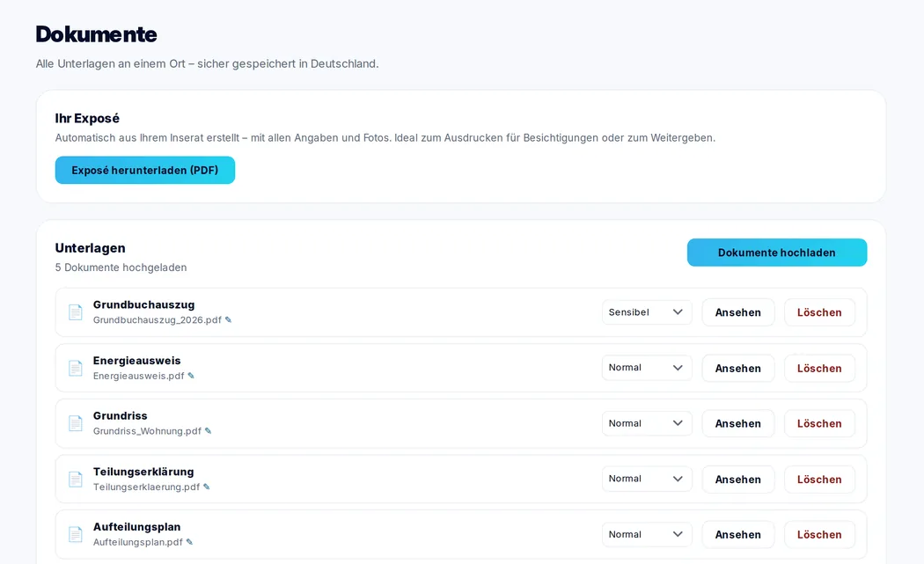Rename Grundriss_Wohnung.pdf via its pencil icon

click(208, 431)
